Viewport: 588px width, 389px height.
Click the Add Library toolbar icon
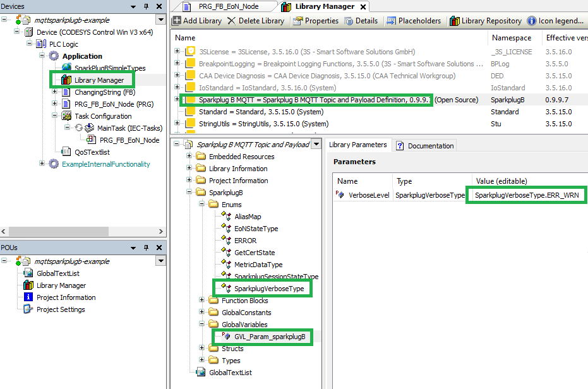pos(176,21)
